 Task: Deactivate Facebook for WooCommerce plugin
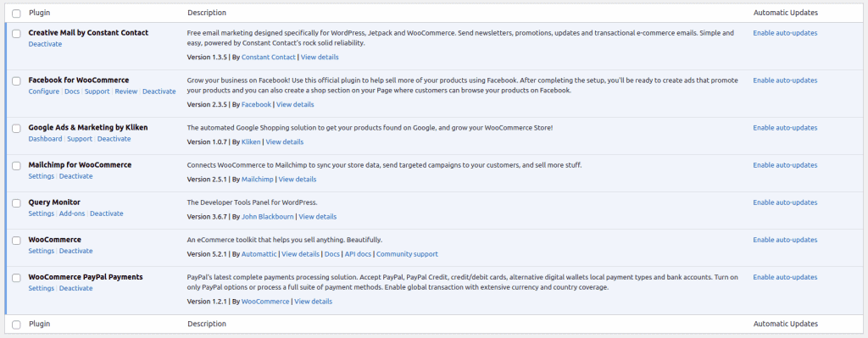coord(159,91)
